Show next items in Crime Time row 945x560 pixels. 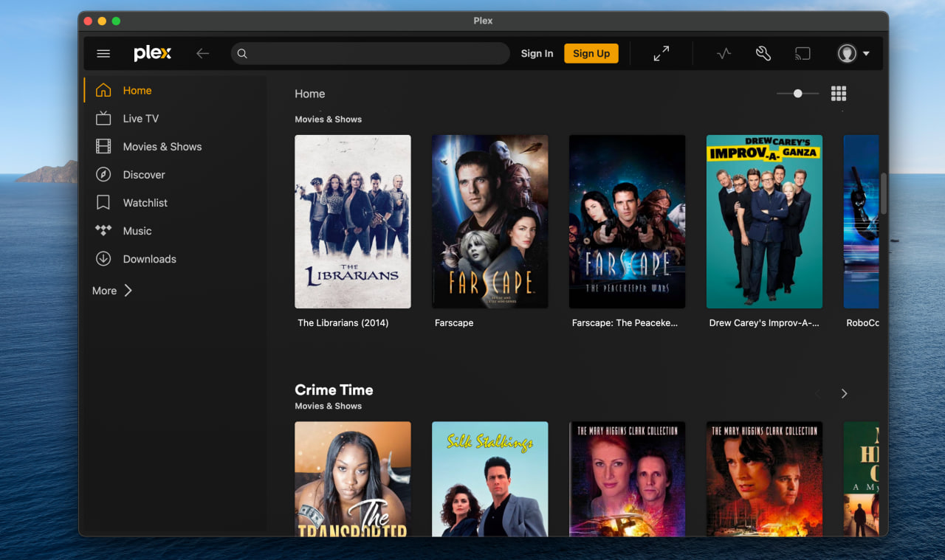pos(844,393)
